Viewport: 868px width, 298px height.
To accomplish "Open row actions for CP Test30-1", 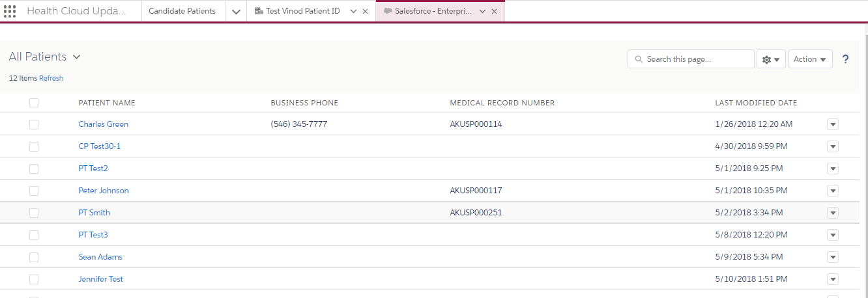I will [x=832, y=146].
